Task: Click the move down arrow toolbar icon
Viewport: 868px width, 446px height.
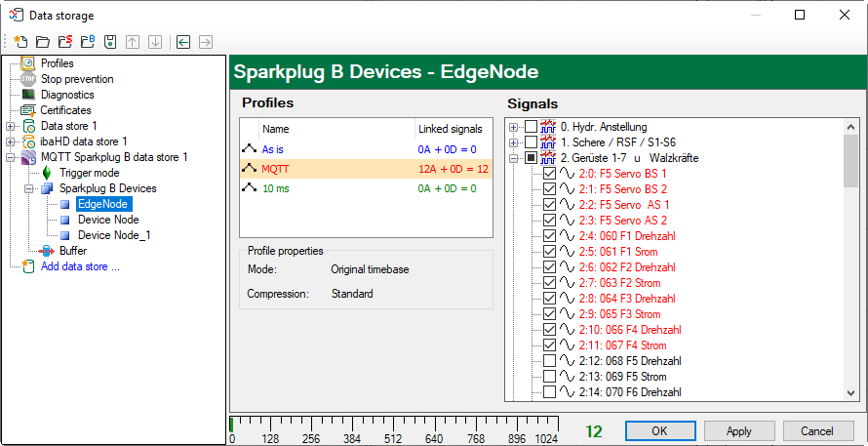Action: click(155, 42)
